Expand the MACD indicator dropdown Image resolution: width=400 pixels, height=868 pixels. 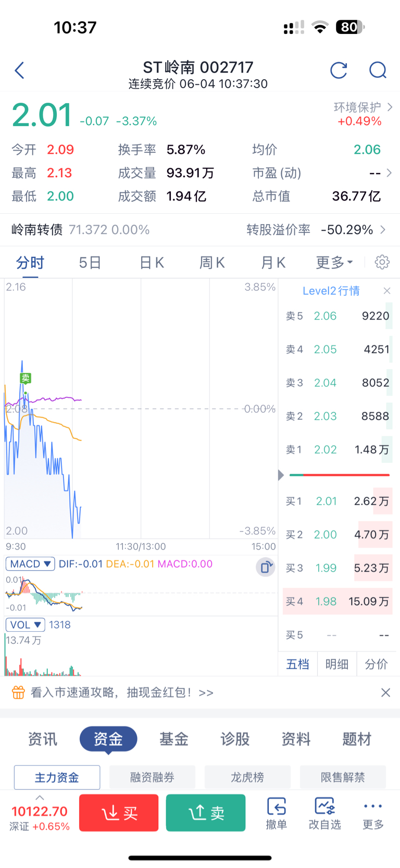(x=30, y=564)
